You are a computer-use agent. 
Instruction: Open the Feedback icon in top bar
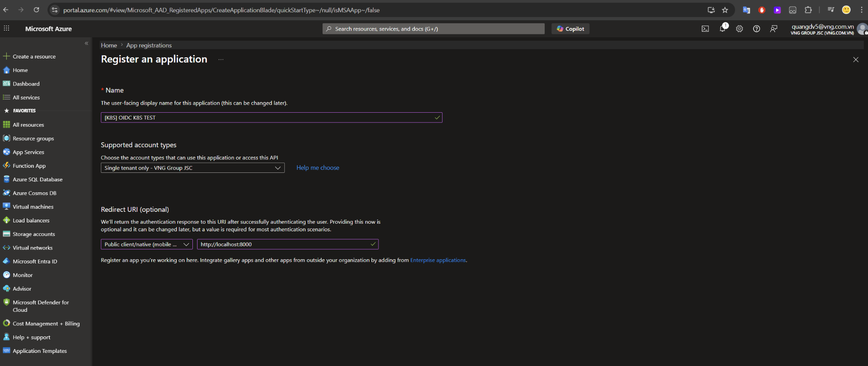point(774,29)
